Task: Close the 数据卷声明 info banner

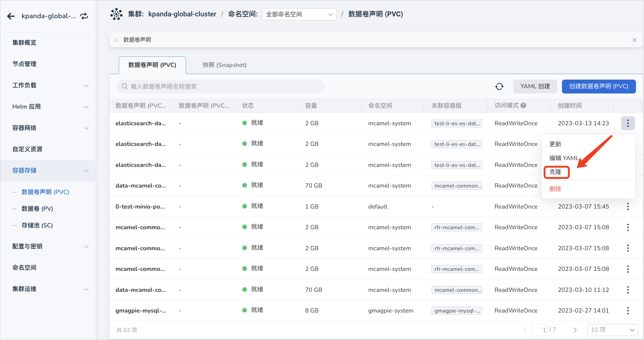Action: point(634,40)
